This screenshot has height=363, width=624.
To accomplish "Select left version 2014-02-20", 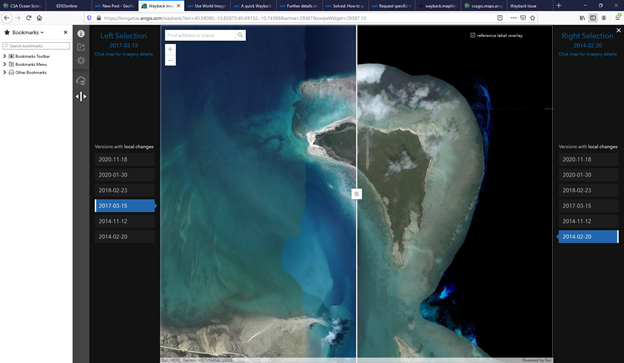I will pos(125,237).
